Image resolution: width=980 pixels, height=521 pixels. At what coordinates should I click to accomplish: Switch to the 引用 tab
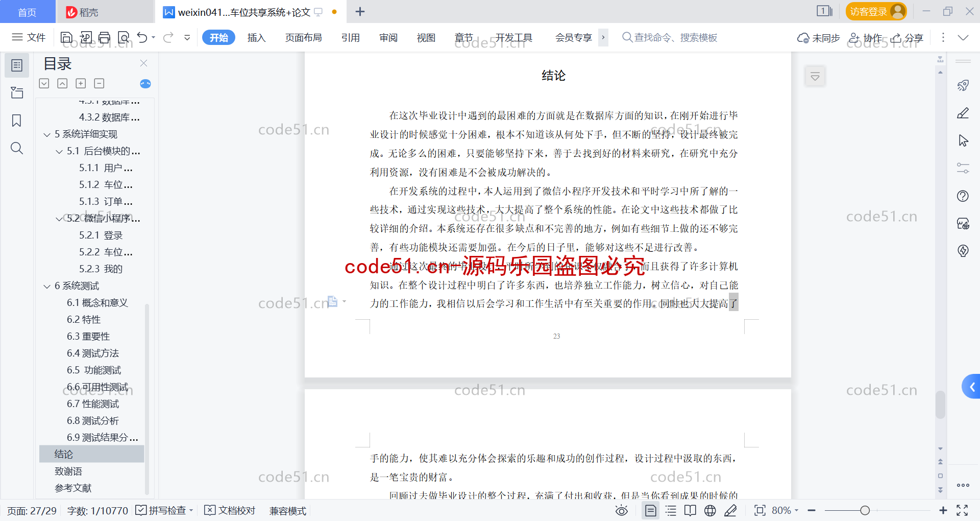351,37
